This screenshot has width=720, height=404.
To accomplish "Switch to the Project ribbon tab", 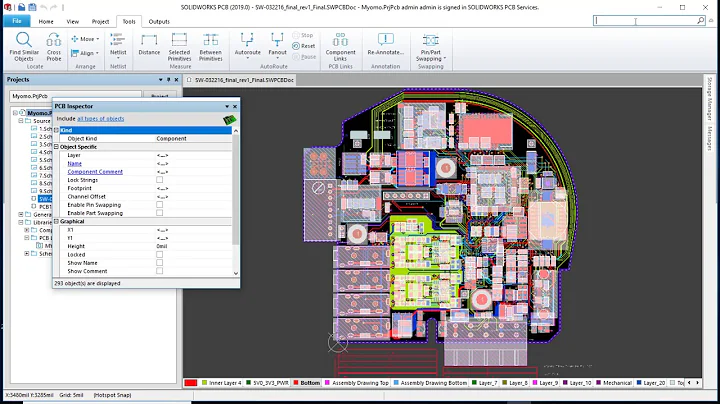I will (x=100, y=22).
